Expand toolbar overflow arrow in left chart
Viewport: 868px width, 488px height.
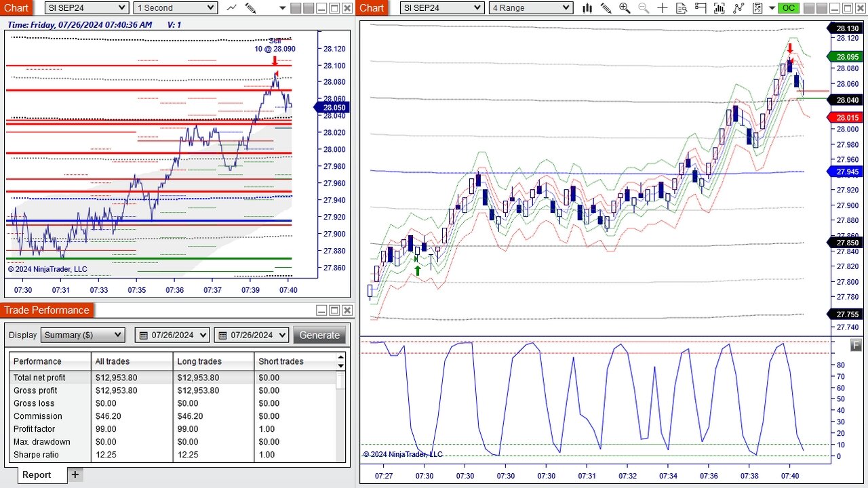tap(282, 8)
